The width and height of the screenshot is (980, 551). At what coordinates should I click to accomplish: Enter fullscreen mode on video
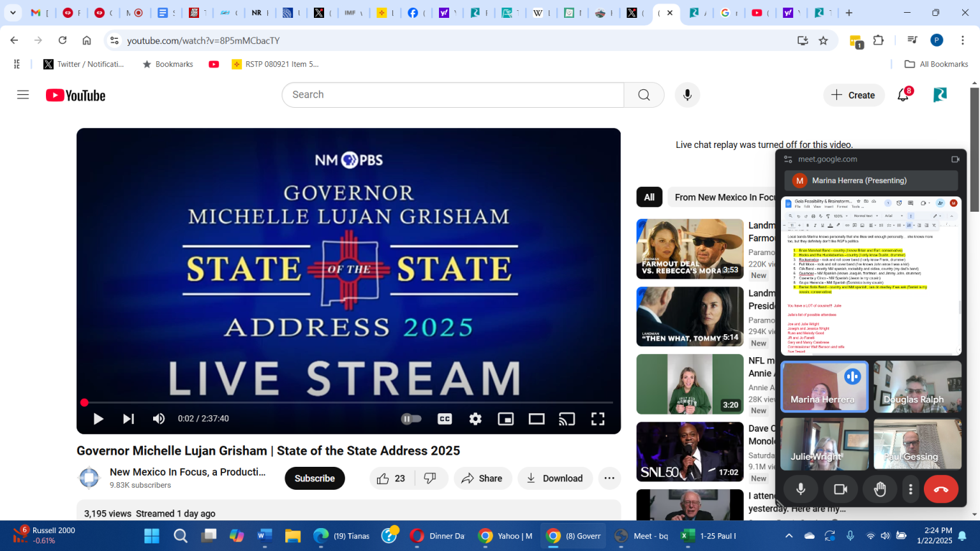[598, 419]
